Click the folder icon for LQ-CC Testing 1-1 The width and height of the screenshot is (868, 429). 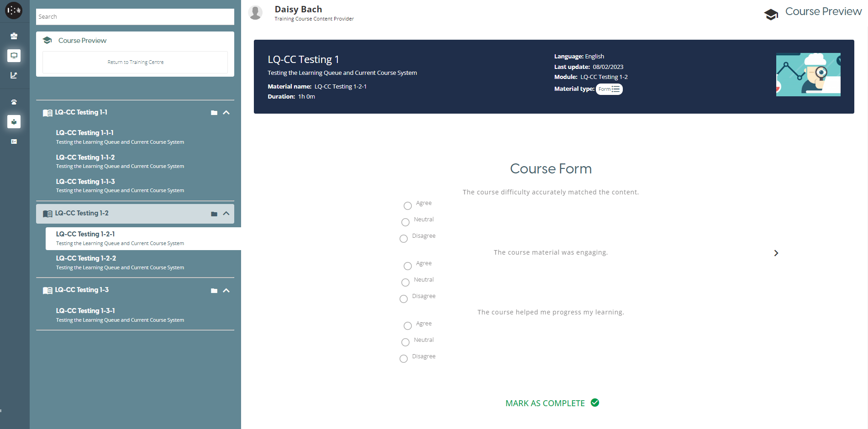pos(214,113)
